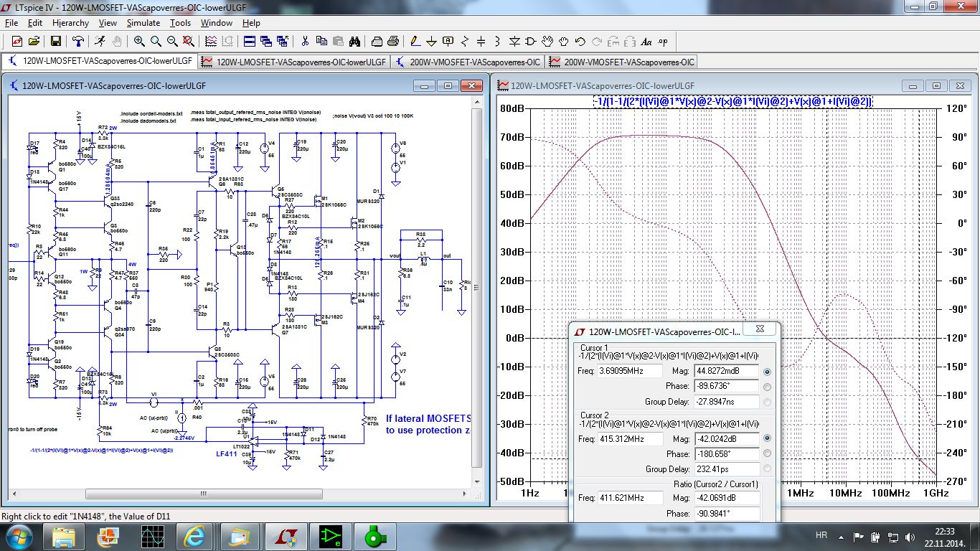Open the File menu
Image resolution: width=980 pixels, height=551 pixels.
11,23
